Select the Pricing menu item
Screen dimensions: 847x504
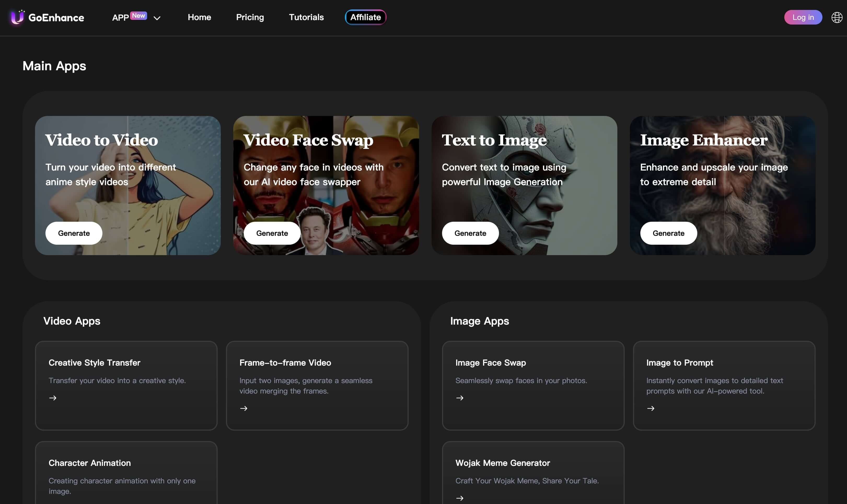click(x=250, y=17)
